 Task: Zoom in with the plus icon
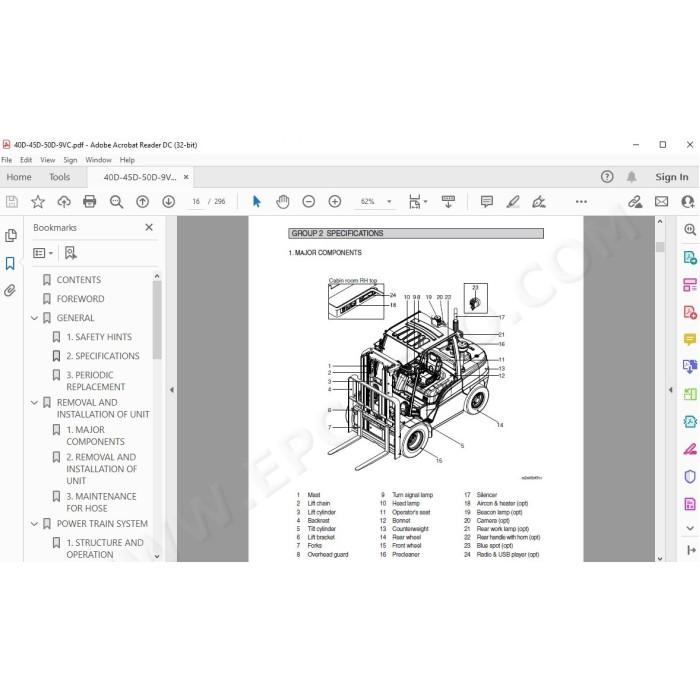pyautogui.click(x=334, y=202)
